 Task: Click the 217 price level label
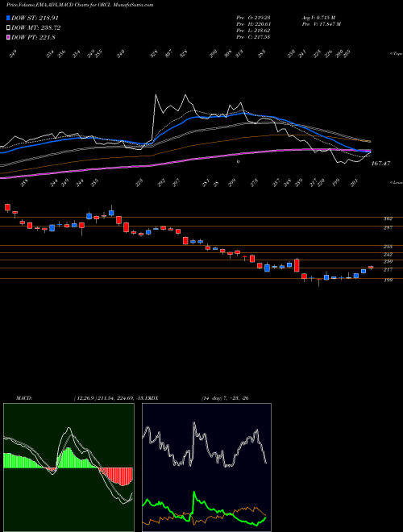[388, 270]
